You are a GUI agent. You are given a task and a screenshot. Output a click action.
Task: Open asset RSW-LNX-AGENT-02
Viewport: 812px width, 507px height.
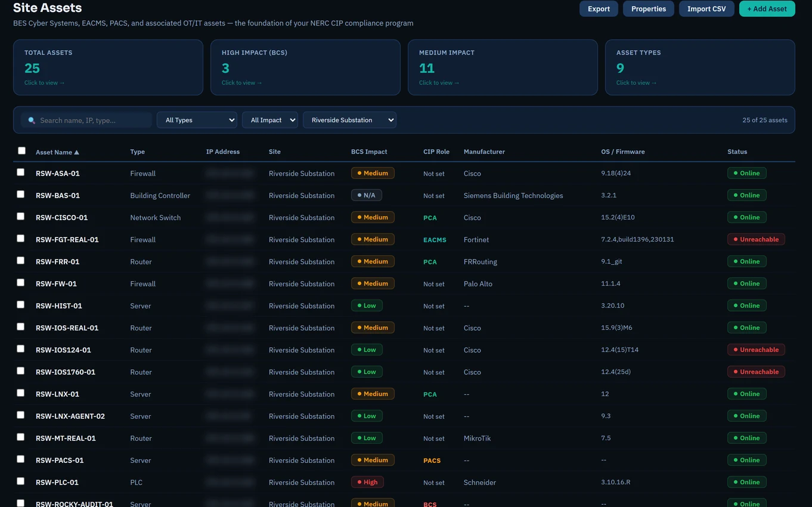70,416
